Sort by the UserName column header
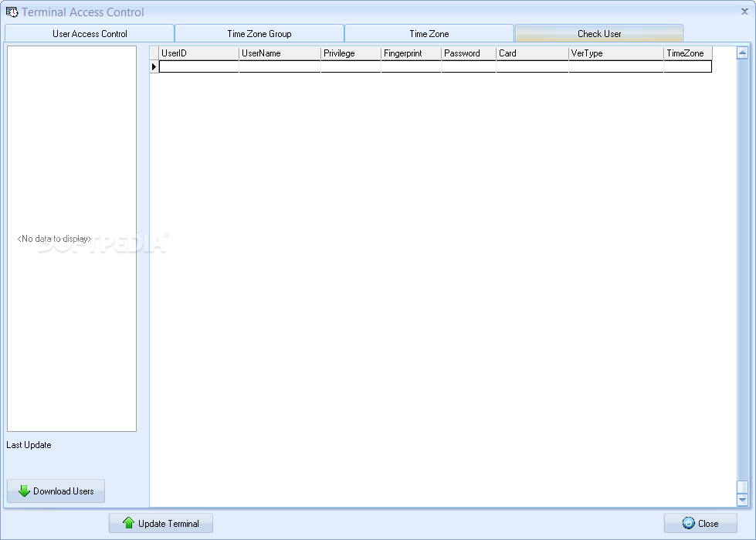 (x=280, y=53)
